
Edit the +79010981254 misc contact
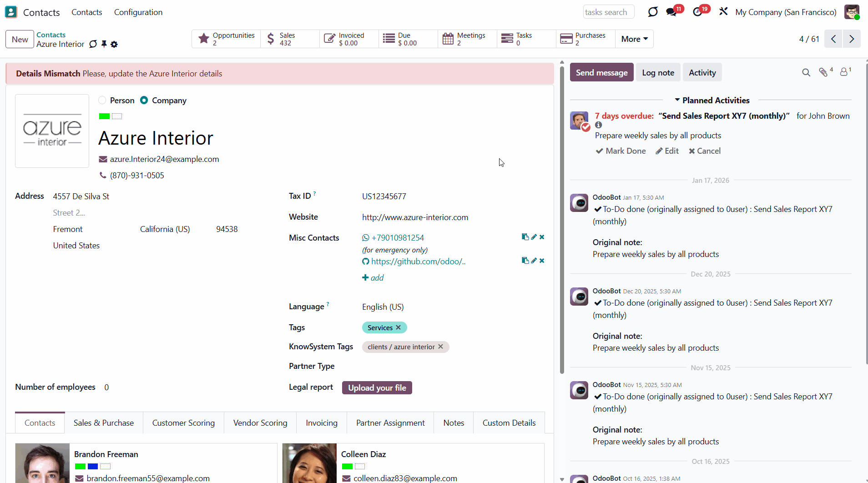pos(534,237)
